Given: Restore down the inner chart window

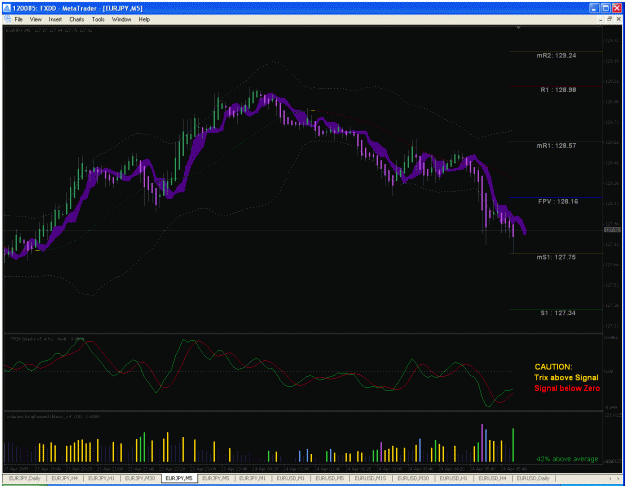Looking at the screenshot, I should [609, 19].
